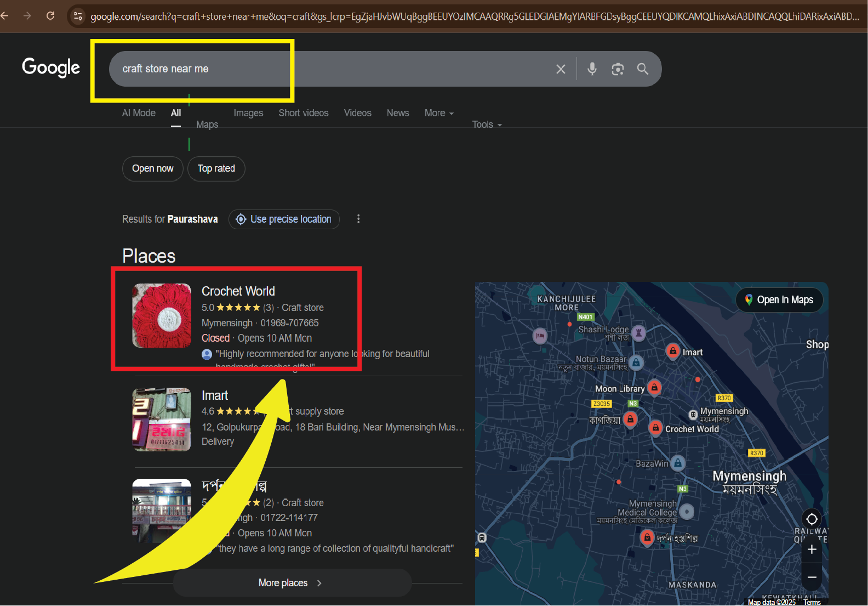868x606 pixels.
Task: Open Crochet World red crochet thumbnail
Action: [x=162, y=315]
